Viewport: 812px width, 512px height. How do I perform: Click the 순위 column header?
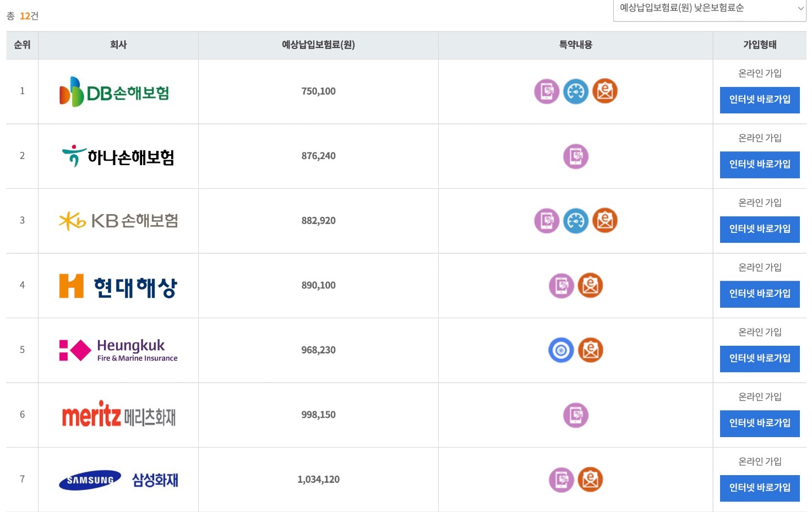coord(22,45)
